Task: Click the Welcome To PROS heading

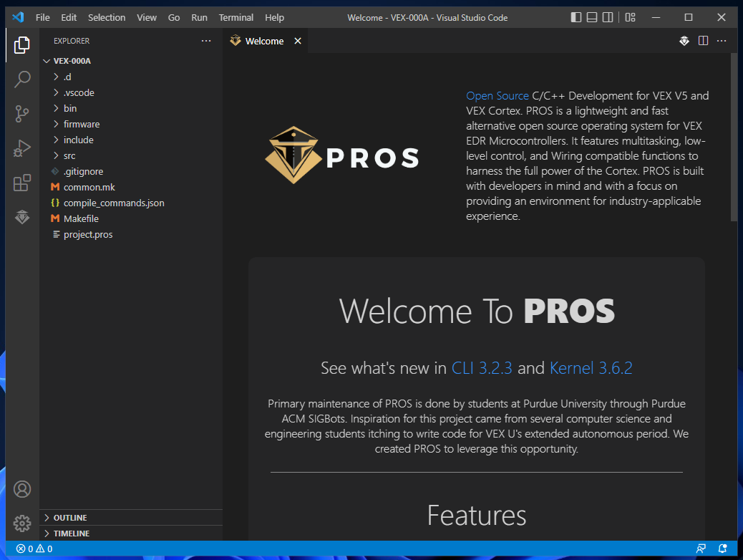Action: 477,312
